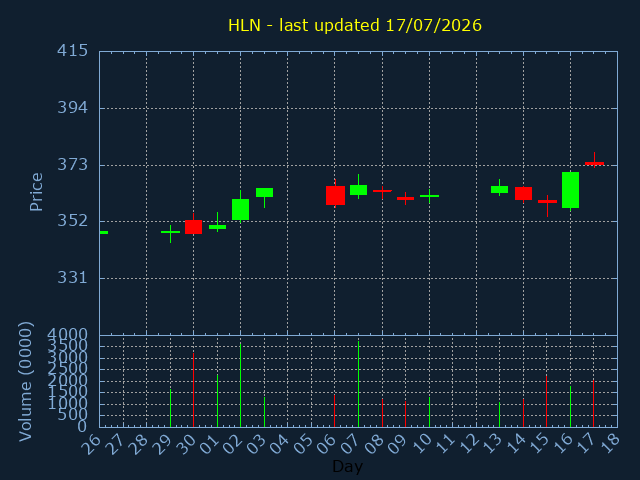Image resolution: width=640 pixels, height=480 pixels.
Task: Click the chart title HLN last updated
Action: [355, 25]
